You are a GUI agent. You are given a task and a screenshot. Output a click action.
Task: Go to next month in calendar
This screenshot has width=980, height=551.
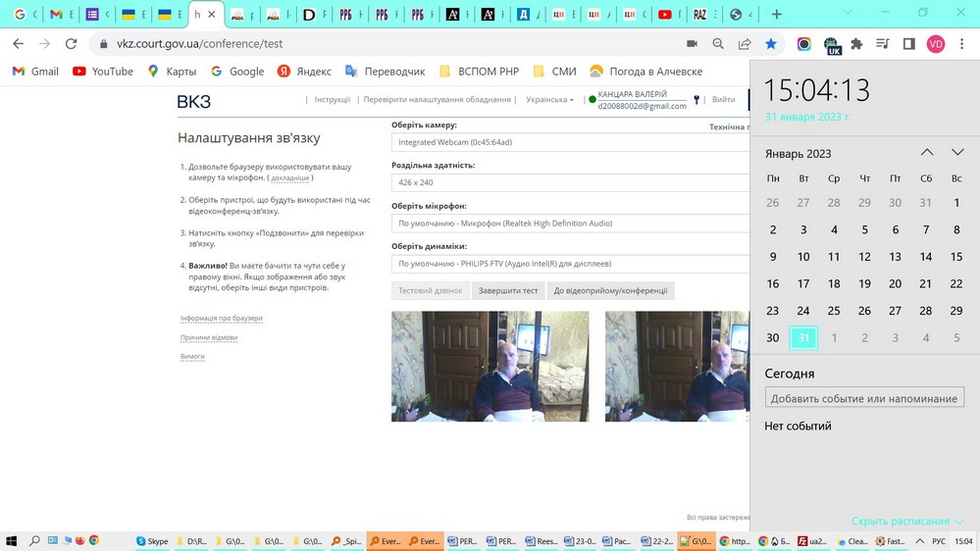pos(957,152)
